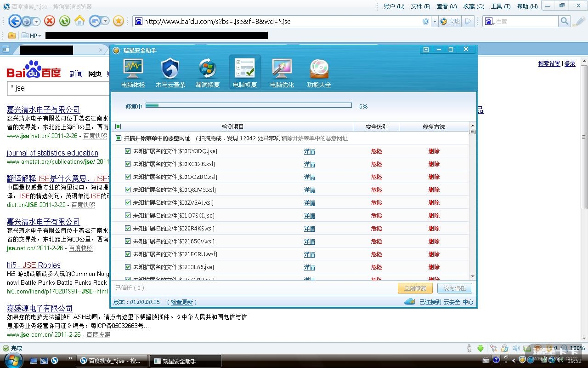Click the Favorites star button

pos(119,21)
